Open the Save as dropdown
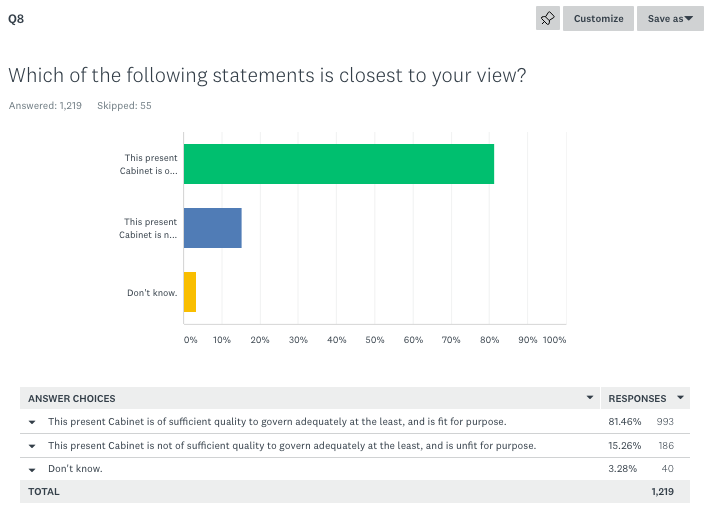This screenshot has width=713, height=525. [x=670, y=18]
